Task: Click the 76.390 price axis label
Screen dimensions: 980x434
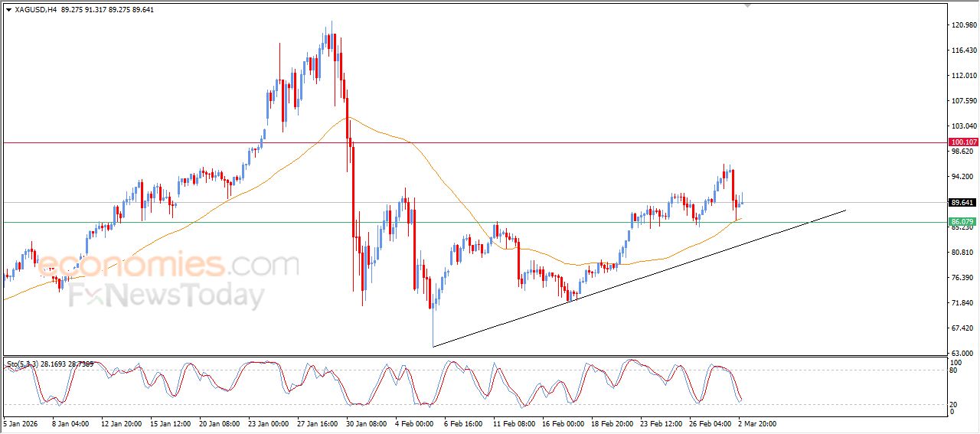Action: (963, 278)
